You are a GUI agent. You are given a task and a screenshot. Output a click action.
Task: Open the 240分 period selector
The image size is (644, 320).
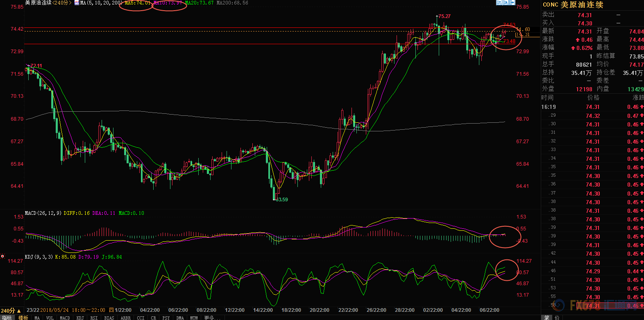[11, 311]
